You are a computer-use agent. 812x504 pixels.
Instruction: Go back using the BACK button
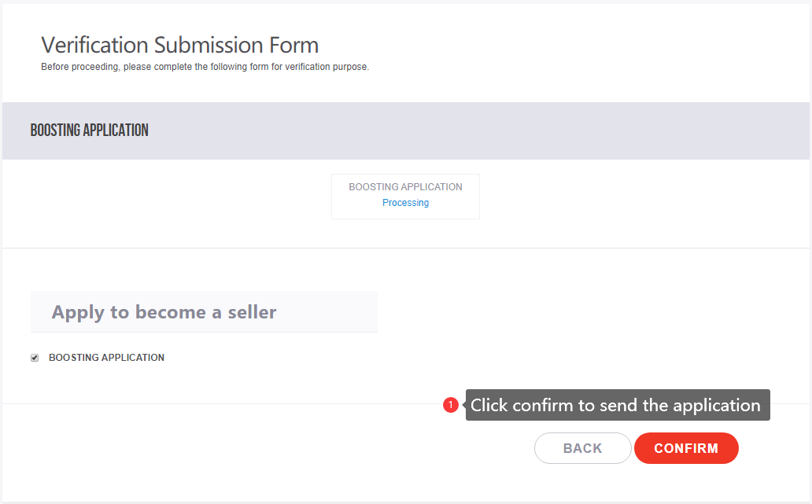[x=582, y=448]
